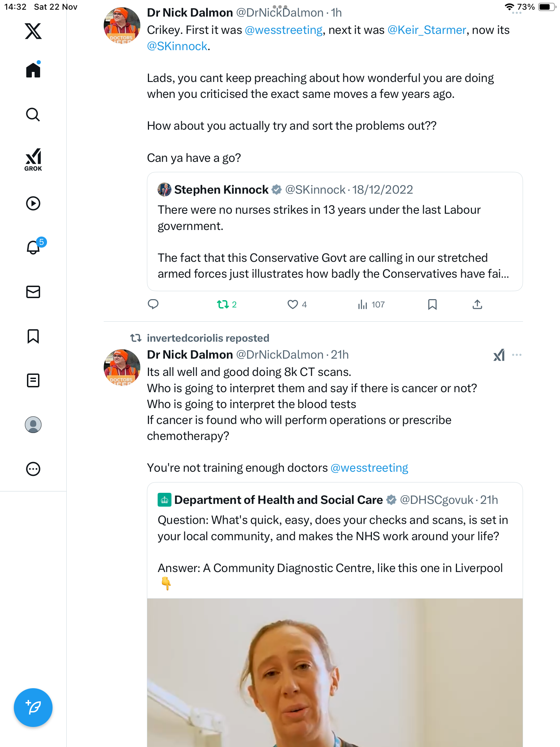Open the share menu for first tweet
The height and width of the screenshot is (747, 560).
click(477, 304)
